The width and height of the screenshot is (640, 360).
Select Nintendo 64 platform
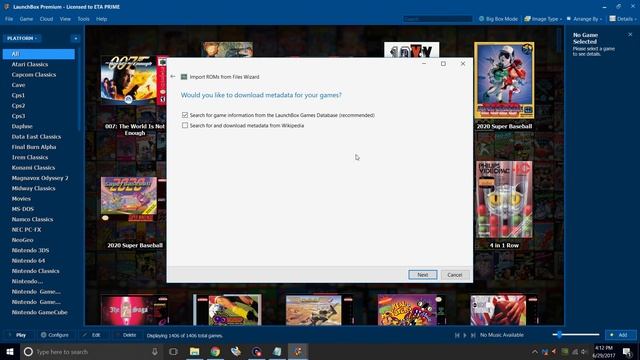point(28,260)
